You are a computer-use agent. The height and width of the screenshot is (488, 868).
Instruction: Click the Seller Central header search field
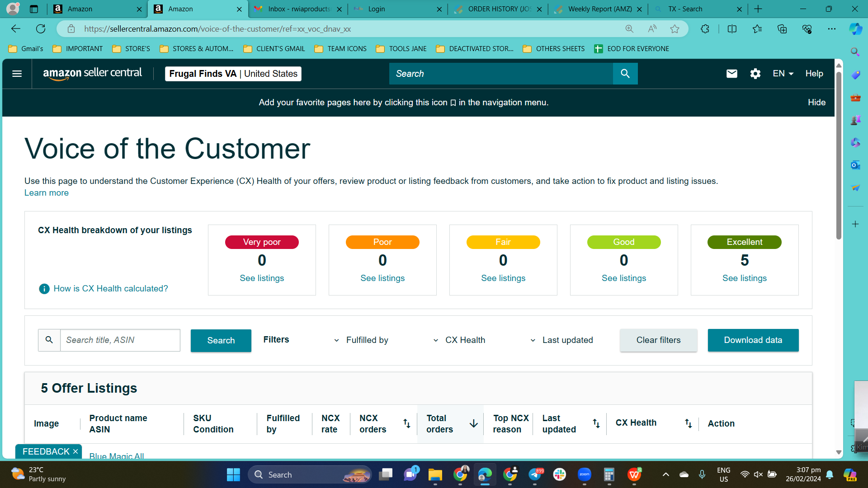(x=501, y=74)
